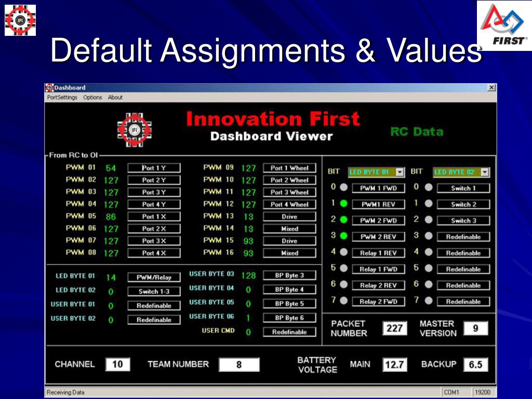Image resolution: width=532 pixels, height=399 pixels.
Task: Click the BP Byte 3 label button
Action: pyautogui.click(x=289, y=275)
